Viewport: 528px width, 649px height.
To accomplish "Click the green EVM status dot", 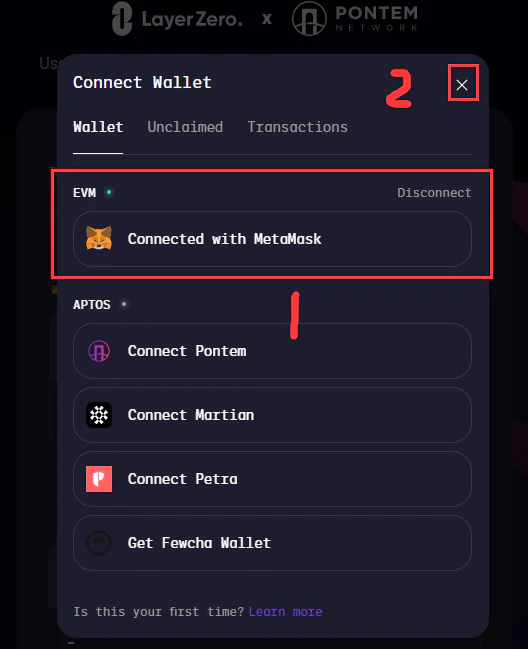I will (109, 192).
